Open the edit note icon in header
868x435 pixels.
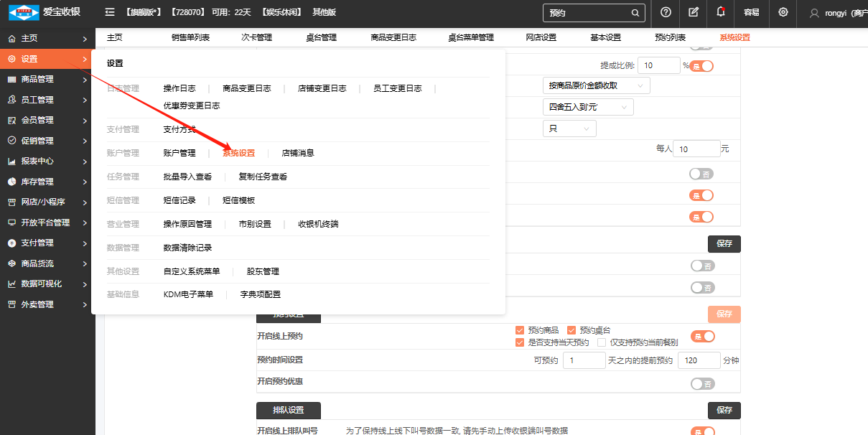[x=693, y=12]
